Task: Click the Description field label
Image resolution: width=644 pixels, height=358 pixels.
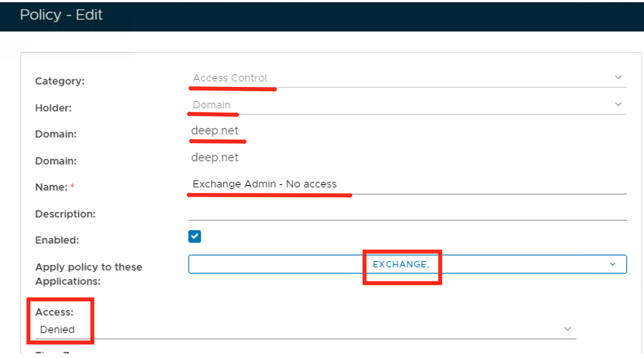Action: (x=65, y=214)
